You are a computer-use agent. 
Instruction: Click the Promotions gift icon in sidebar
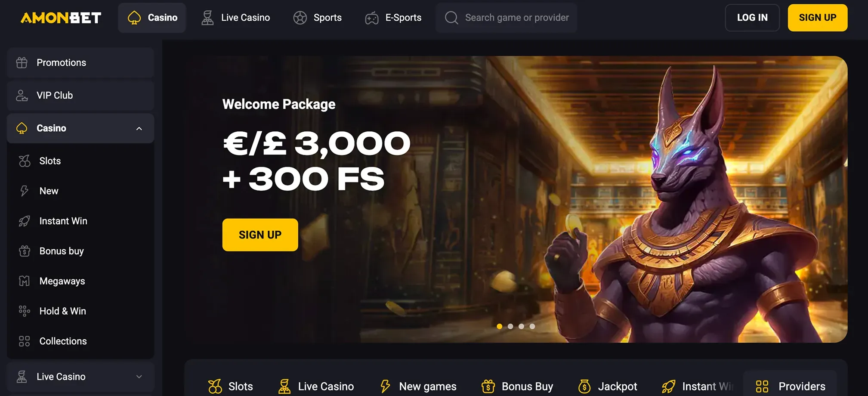(22, 63)
